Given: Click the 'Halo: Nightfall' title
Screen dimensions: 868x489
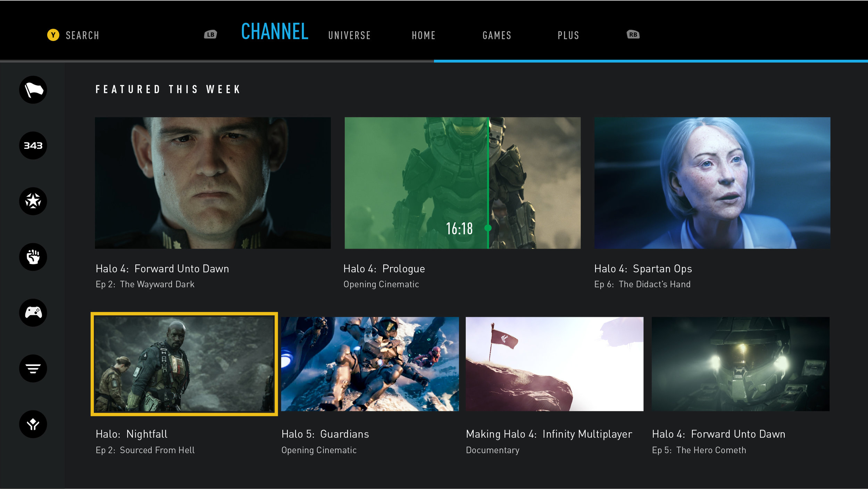Looking at the screenshot, I should (132, 434).
